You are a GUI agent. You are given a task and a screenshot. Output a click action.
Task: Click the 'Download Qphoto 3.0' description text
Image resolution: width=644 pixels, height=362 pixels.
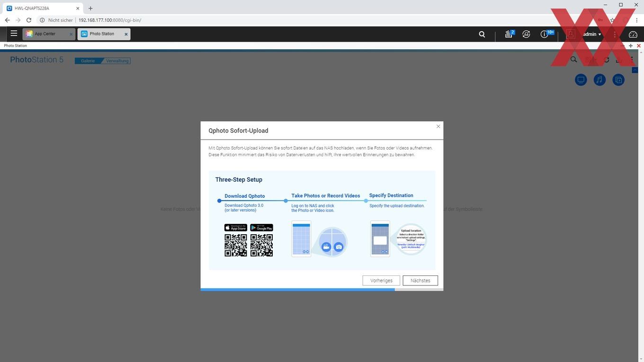[x=244, y=208]
